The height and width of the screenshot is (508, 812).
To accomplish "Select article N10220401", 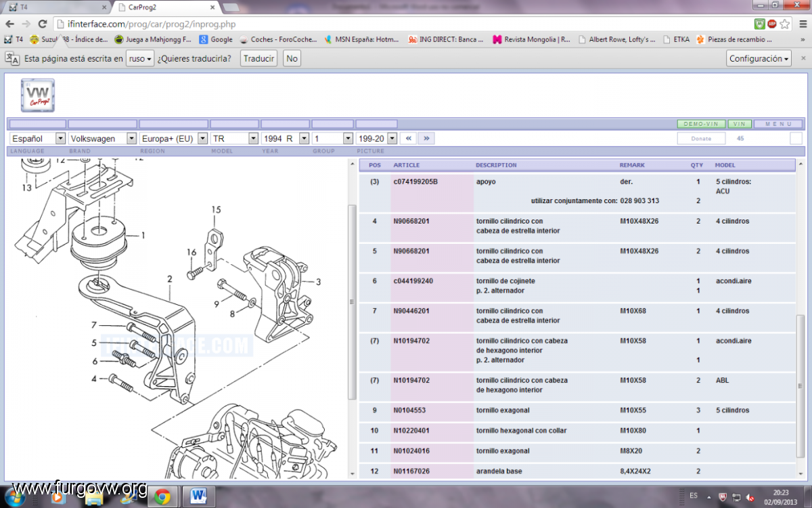I will [411, 431].
